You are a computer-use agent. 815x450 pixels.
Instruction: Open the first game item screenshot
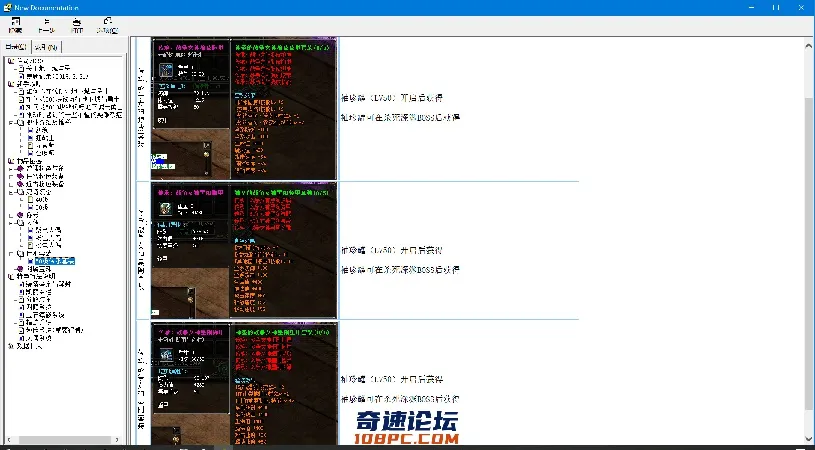coord(244,109)
